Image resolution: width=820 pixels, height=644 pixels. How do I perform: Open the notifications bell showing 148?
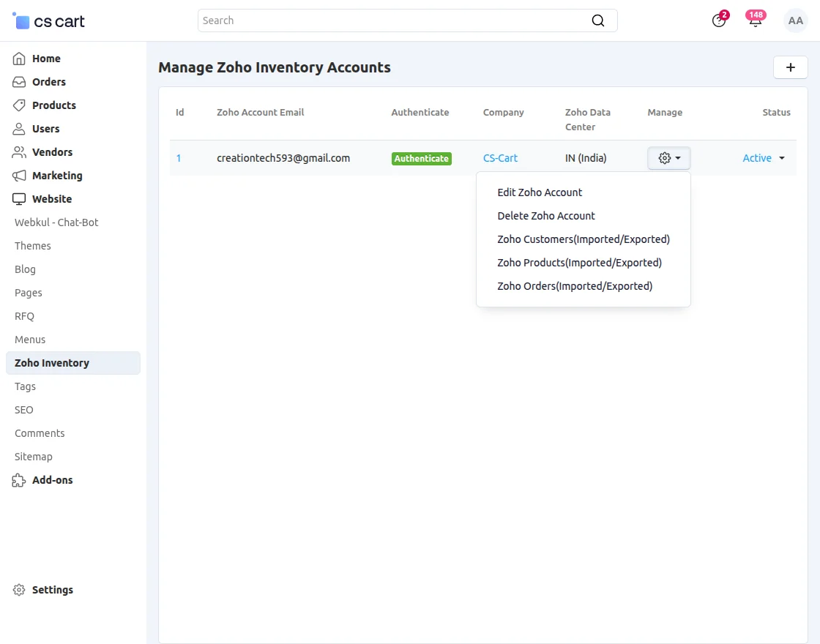point(755,20)
